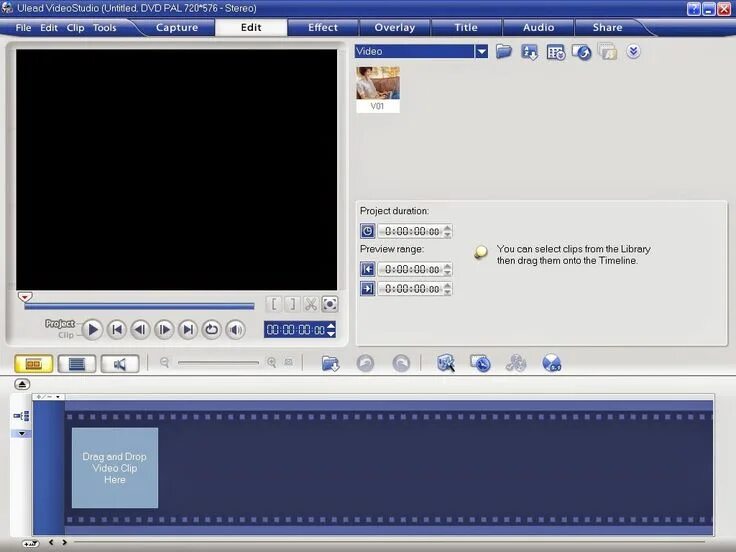Open the Tools menu
Screen dimensions: 736x552
(x=104, y=28)
